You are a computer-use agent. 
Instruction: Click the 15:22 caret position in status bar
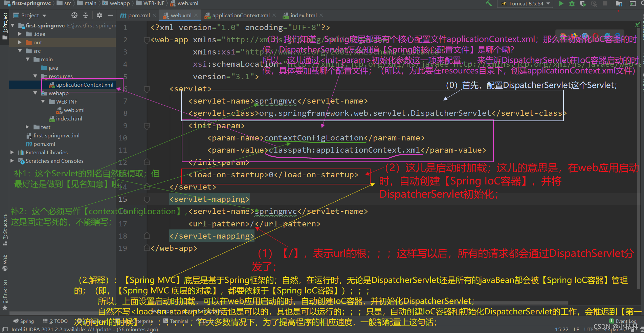click(x=562, y=329)
